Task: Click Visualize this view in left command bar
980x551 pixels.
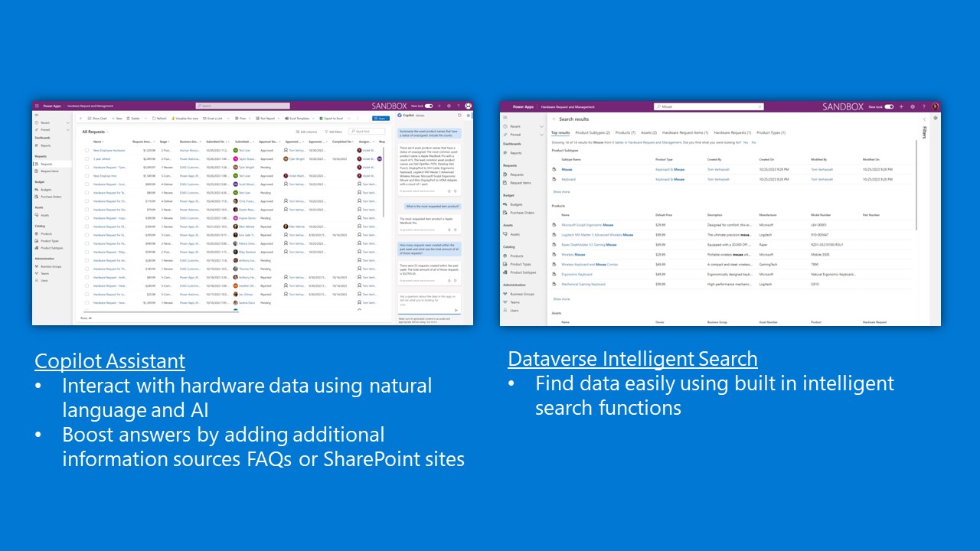Action: (185, 119)
